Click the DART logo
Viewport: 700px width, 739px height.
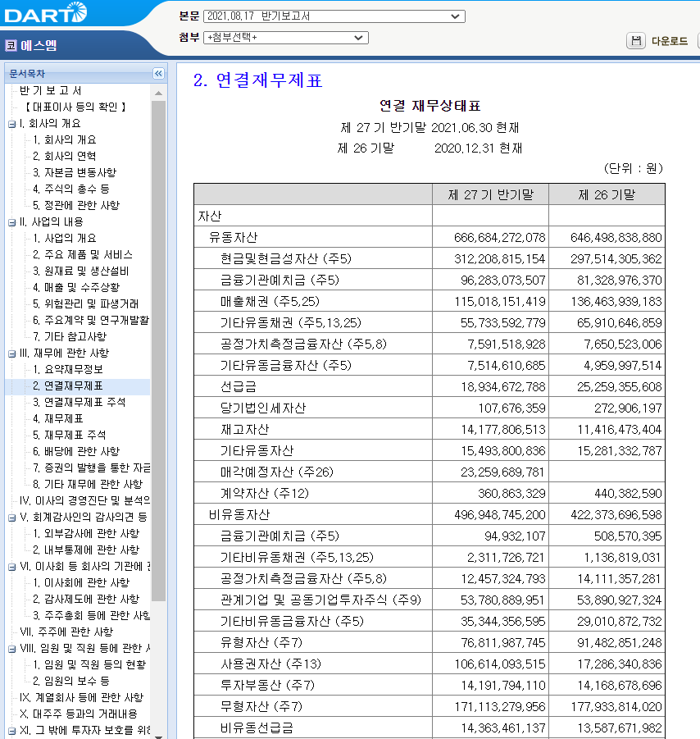click(x=46, y=13)
